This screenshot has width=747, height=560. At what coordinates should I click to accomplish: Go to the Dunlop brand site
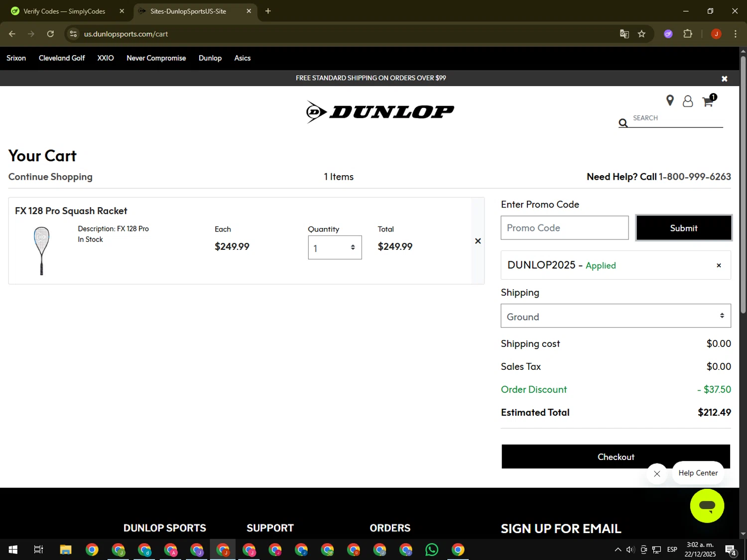pos(210,58)
